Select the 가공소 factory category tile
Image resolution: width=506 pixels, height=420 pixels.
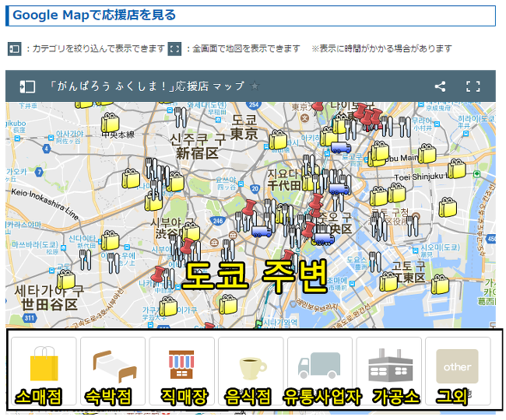(x=389, y=371)
